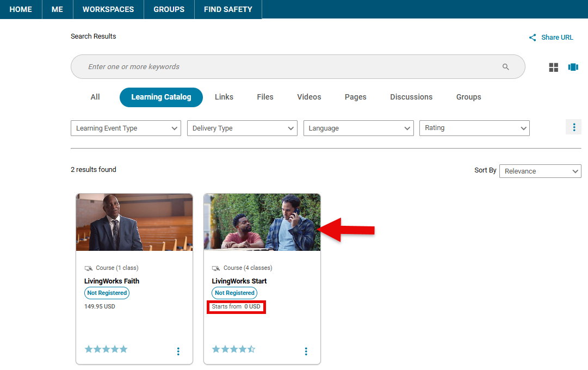
Task: Switch to grid tile view icon
Action: [554, 67]
